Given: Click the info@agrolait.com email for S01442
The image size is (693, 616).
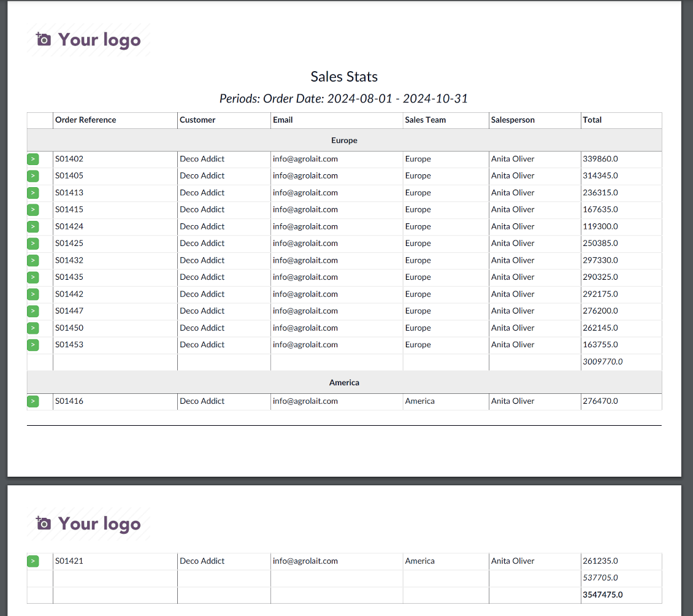Looking at the screenshot, I should coord(305,294).
